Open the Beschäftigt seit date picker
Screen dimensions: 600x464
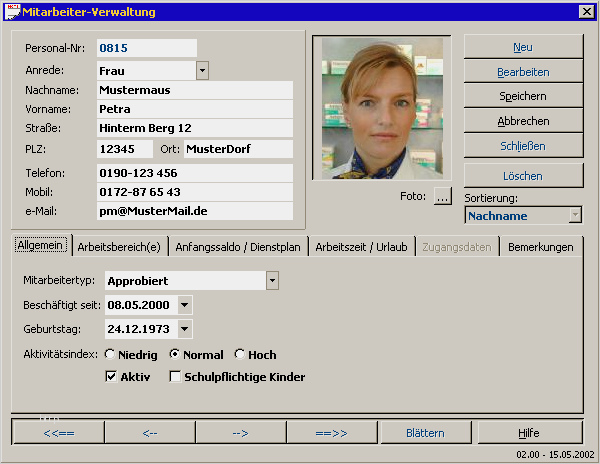185,305
